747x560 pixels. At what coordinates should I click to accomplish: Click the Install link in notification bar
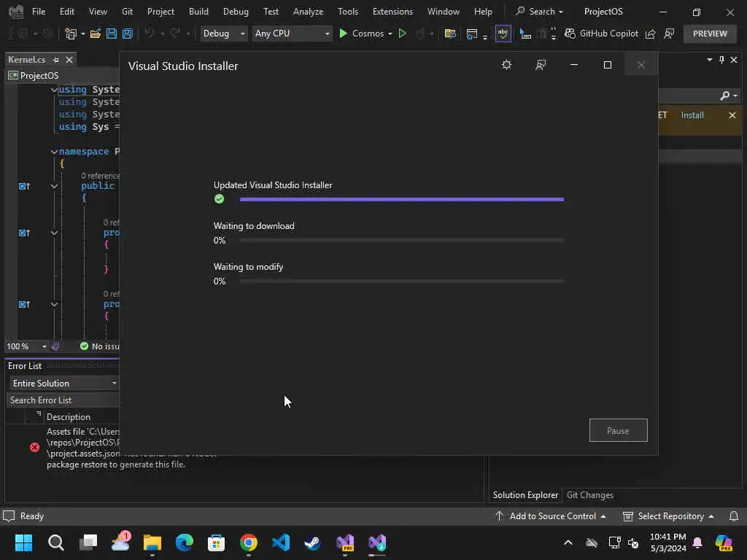coord(692,115)
